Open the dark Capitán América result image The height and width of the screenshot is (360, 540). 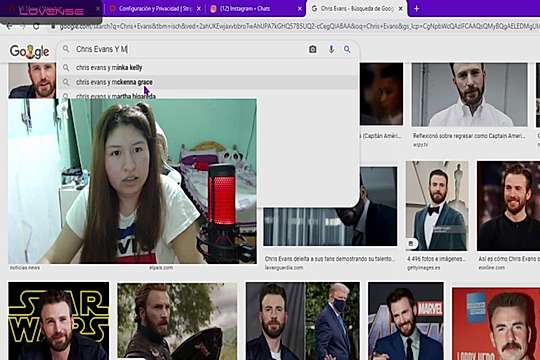point(381,94)
